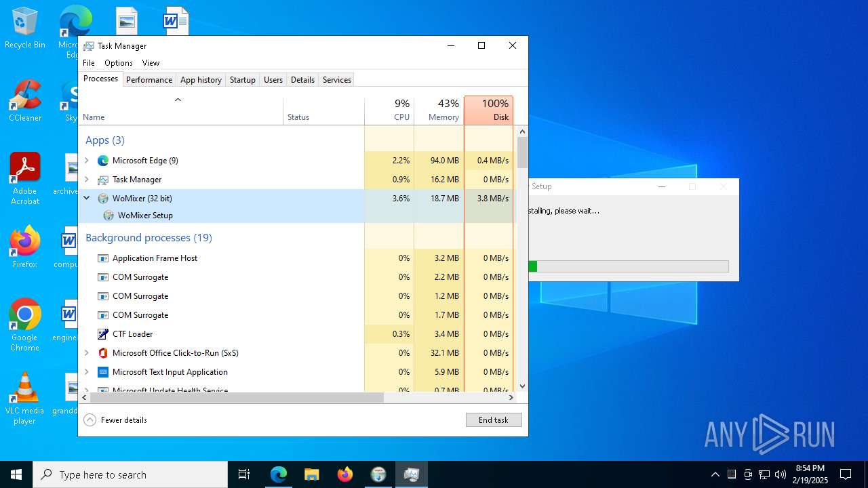Switch to WoMixer setup taskbar icon
Viewport: 868px width, 488px height.
point(378,474)
